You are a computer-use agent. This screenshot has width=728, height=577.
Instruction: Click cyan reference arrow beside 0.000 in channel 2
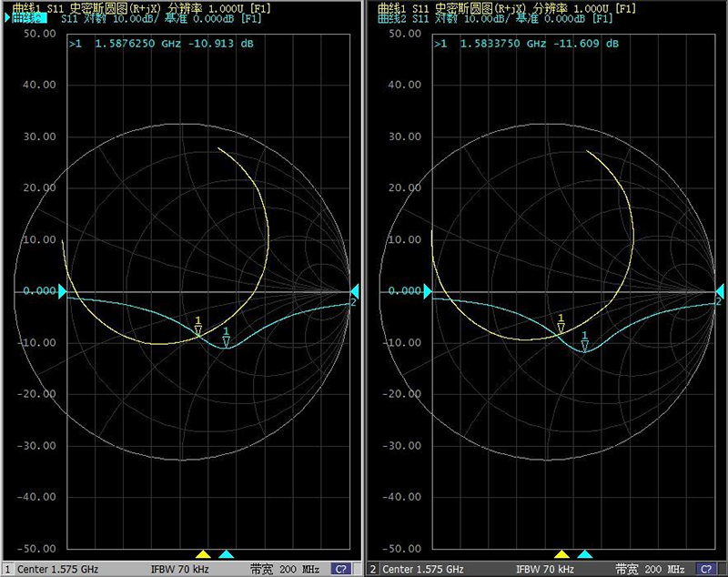click(x=423, y=291)
